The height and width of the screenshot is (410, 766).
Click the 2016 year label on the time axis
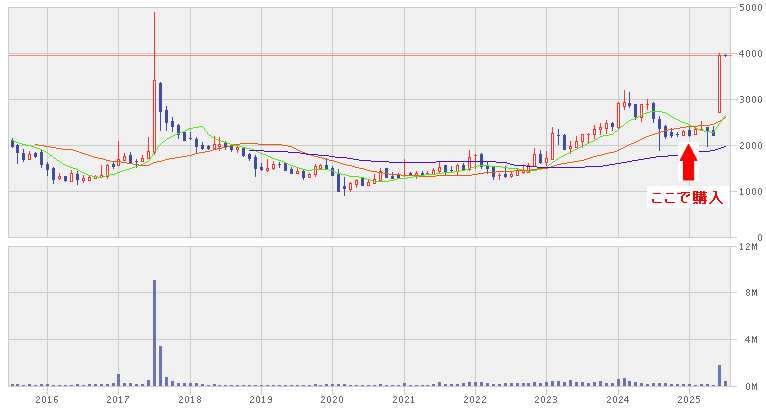[x=47, y=400]
